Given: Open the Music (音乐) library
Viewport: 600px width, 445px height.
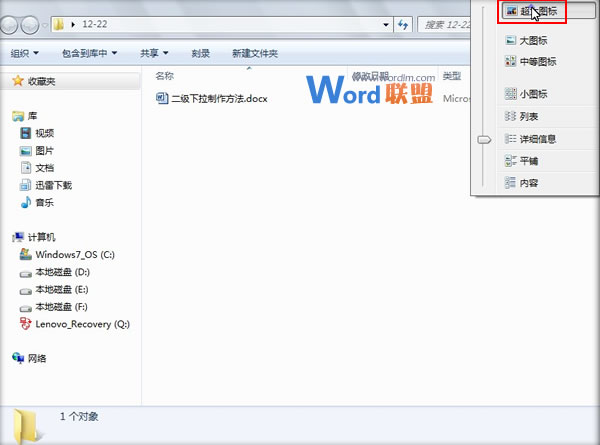Looking at the screenshot, I should point(44,202).
